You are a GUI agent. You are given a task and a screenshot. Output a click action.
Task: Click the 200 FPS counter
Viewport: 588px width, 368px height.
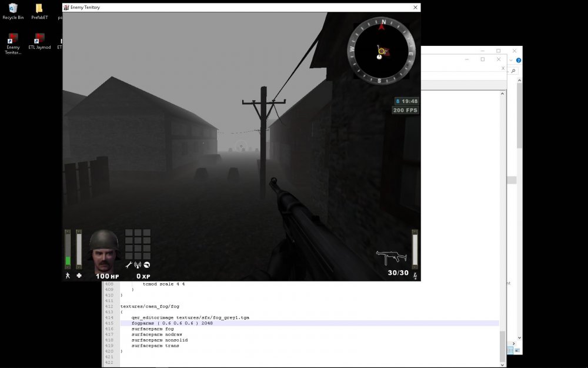point(405,110)
